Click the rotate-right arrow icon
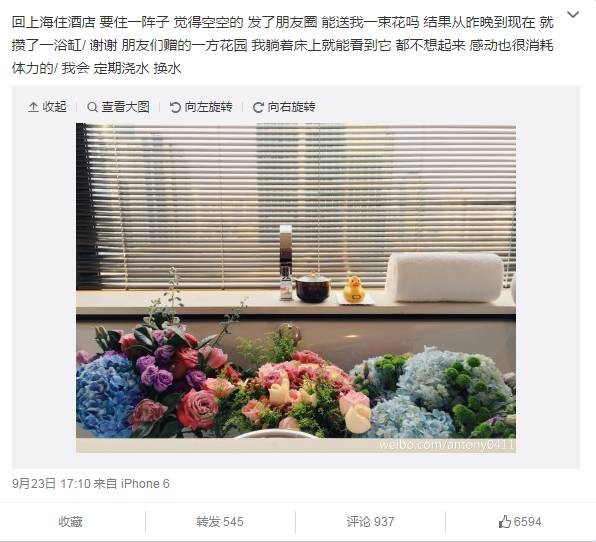The width and height of the screenshot is (596, 542). (258, 107)
